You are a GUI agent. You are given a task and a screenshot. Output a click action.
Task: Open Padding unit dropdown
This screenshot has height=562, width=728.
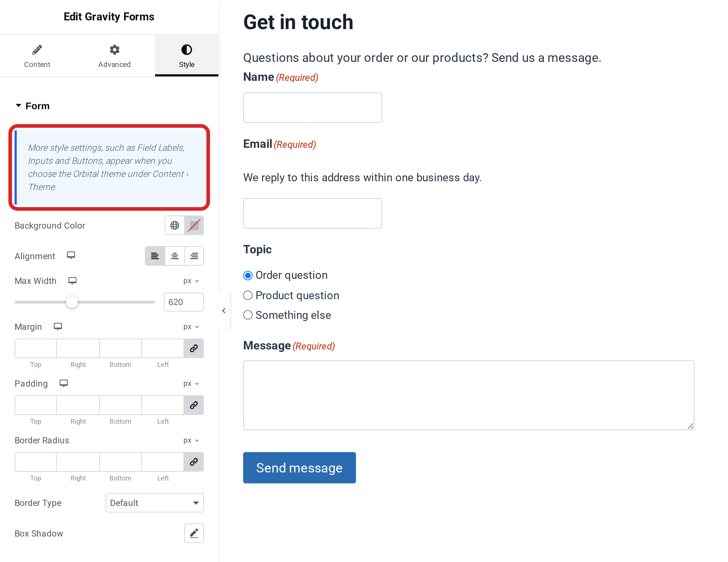pos(191,383)
